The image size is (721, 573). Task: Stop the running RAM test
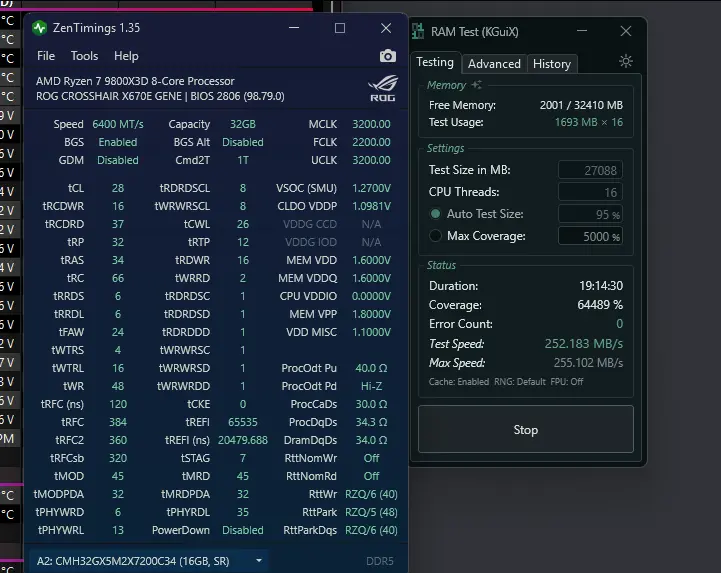pyautogui.click(x=526, y=429)
